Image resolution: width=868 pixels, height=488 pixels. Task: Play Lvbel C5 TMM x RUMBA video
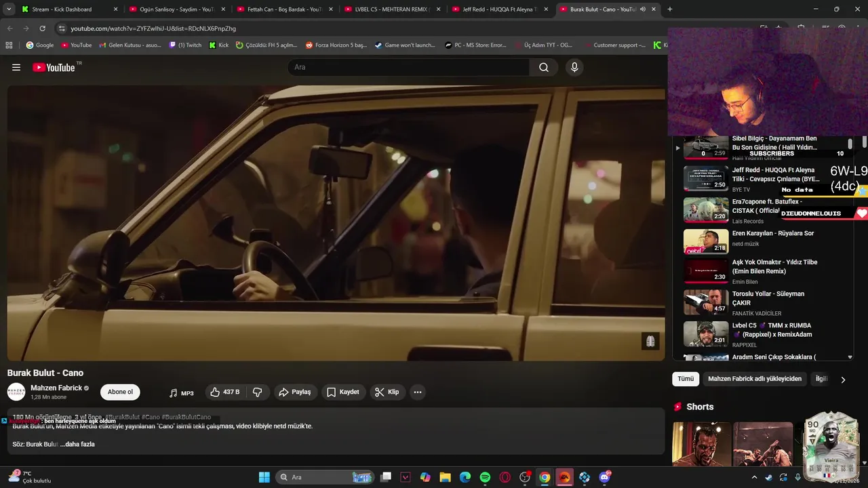pyautogui.click(x=766, y=334)
